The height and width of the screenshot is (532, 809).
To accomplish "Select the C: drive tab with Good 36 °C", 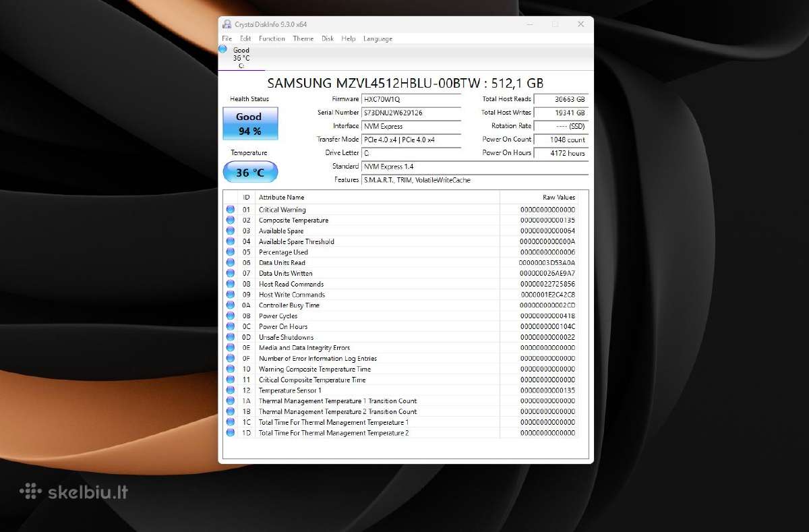I will click(x=241, y=57).
